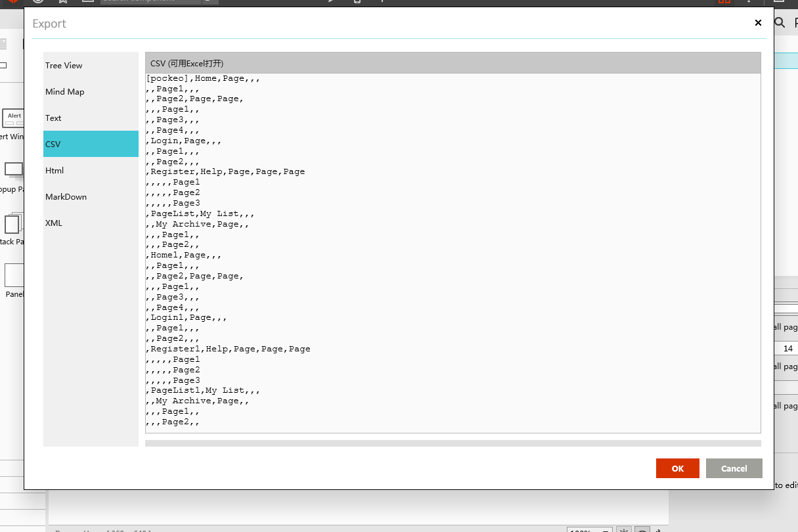Open the Text export tab
Screen dimensions: 798x532
[x=91, y=118]
